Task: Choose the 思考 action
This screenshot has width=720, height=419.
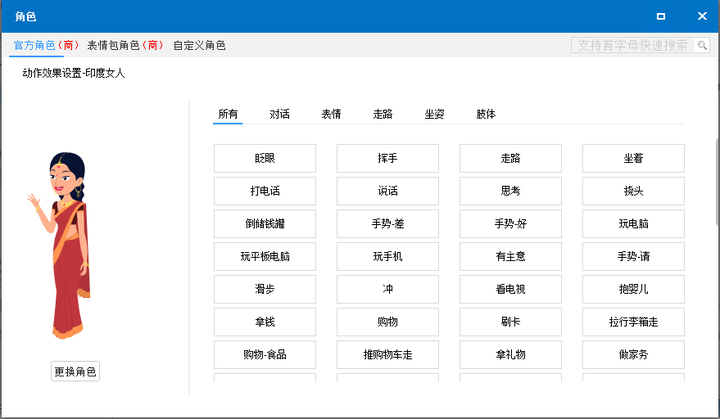Action: [511, 191]
